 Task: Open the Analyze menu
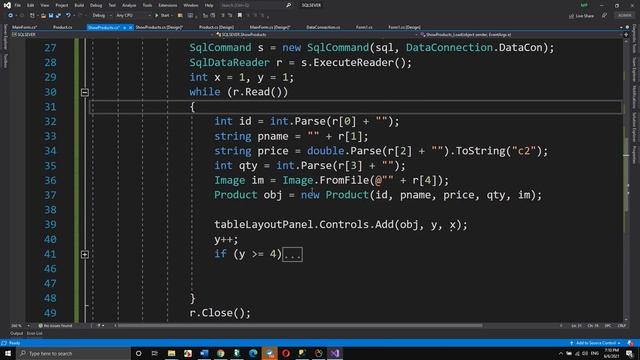pos(129,5)
